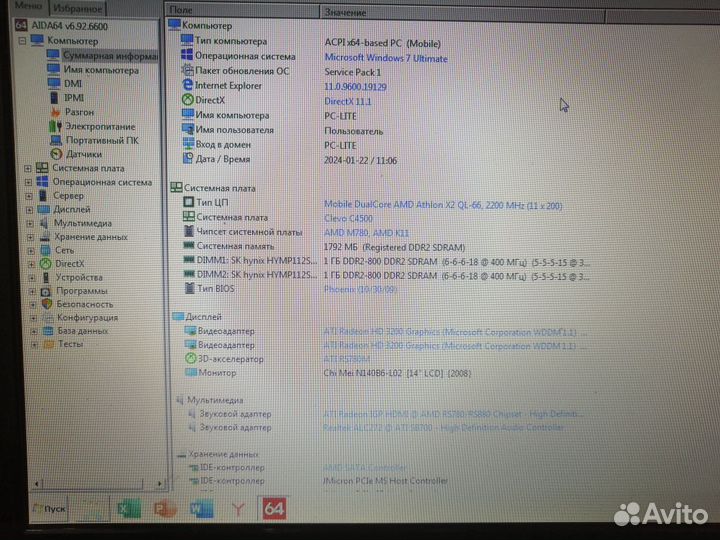720x540 pixels.
Task: Select Программы in the tree
Action: [82, 291]
